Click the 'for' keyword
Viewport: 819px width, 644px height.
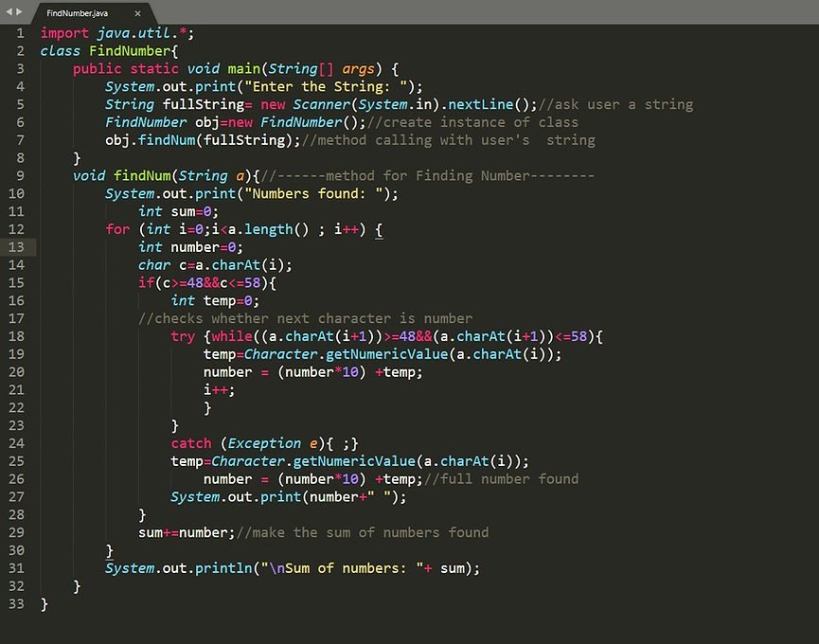[117, 229]
